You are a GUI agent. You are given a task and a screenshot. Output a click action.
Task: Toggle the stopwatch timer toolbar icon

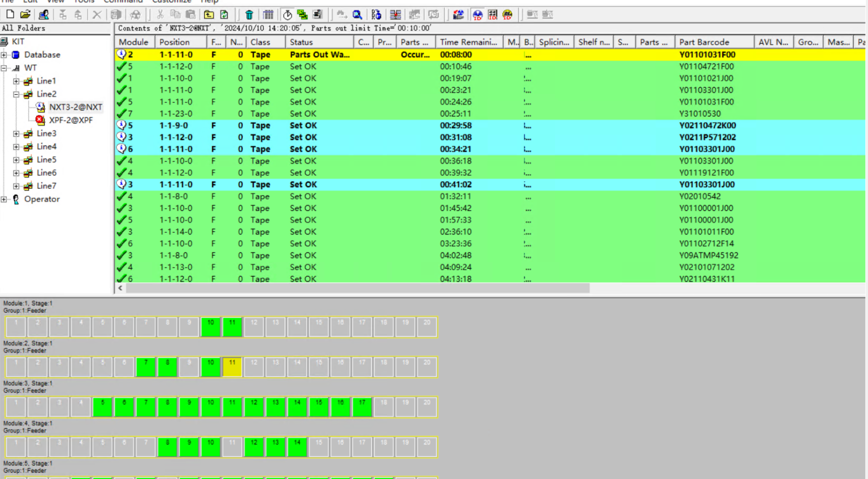point(287,14)
